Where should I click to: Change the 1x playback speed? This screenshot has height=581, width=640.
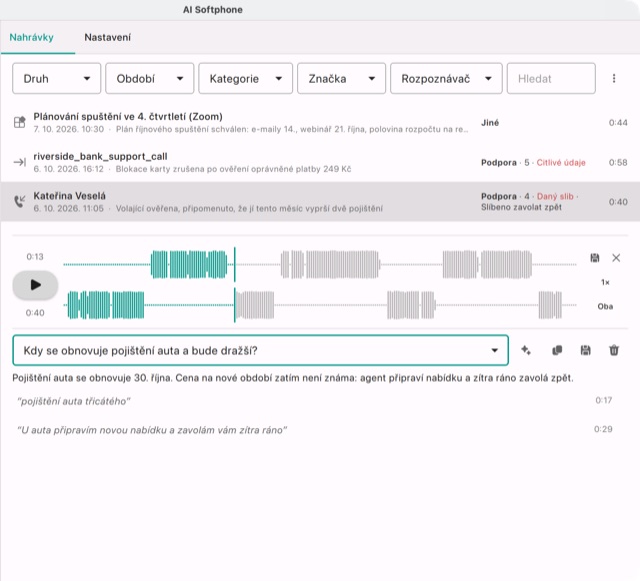coord(605,282)
